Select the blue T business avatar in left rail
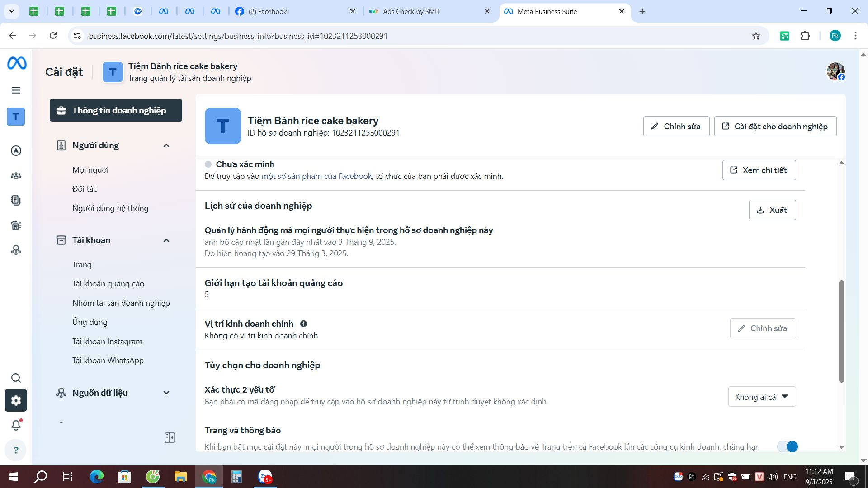Screen dimensions: 868x488 coord(16,117)
